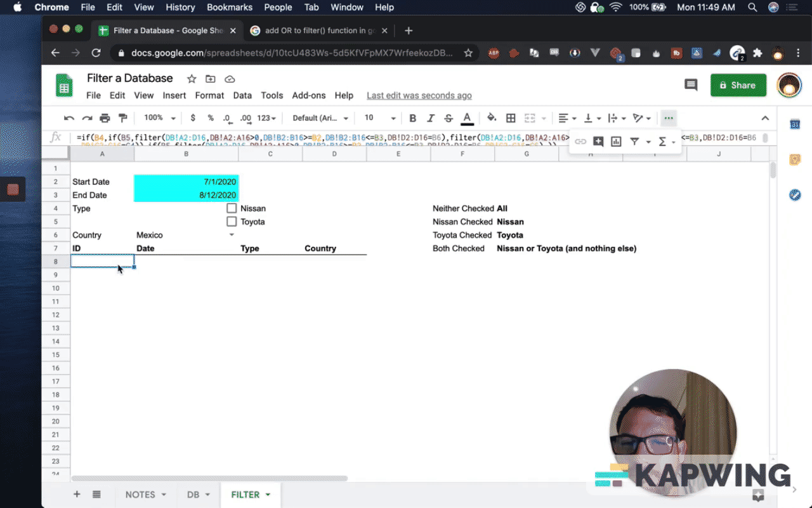The height and width of the screenshot is (508, 812).
Task: Apply bold formatting with the B icon
Action: (413, 118)
